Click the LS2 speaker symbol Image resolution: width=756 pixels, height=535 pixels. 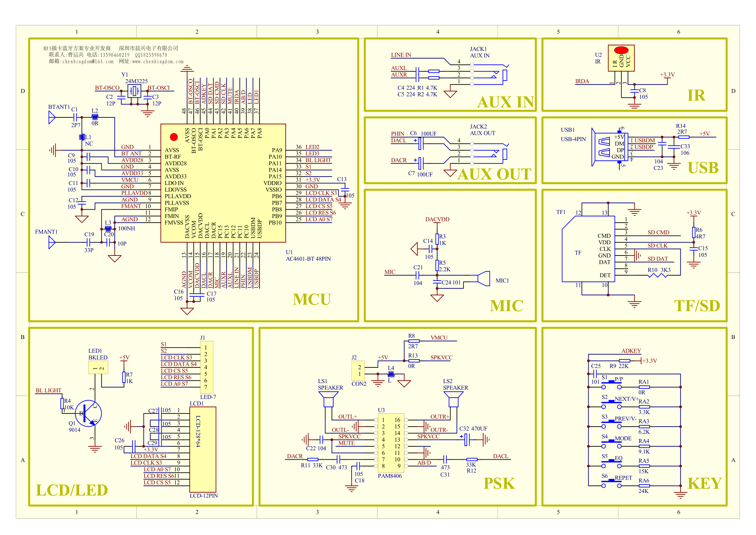click(453, 399)
